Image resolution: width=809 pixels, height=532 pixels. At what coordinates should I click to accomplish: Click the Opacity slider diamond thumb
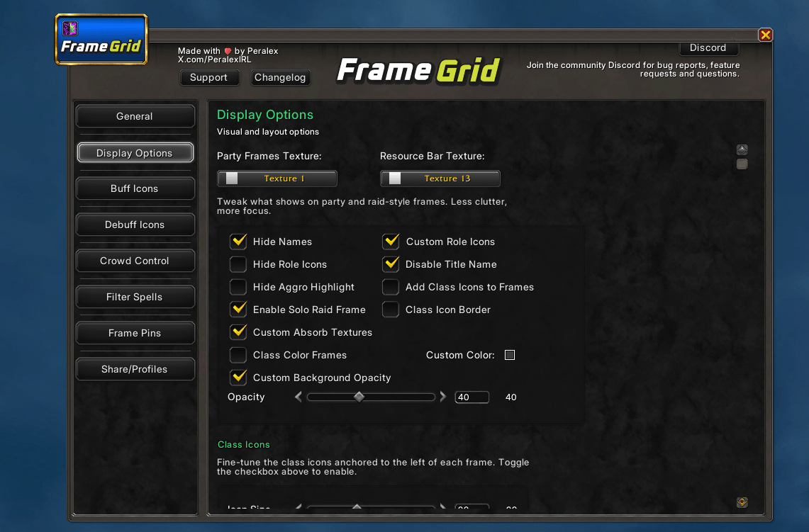tap(359, 397)
